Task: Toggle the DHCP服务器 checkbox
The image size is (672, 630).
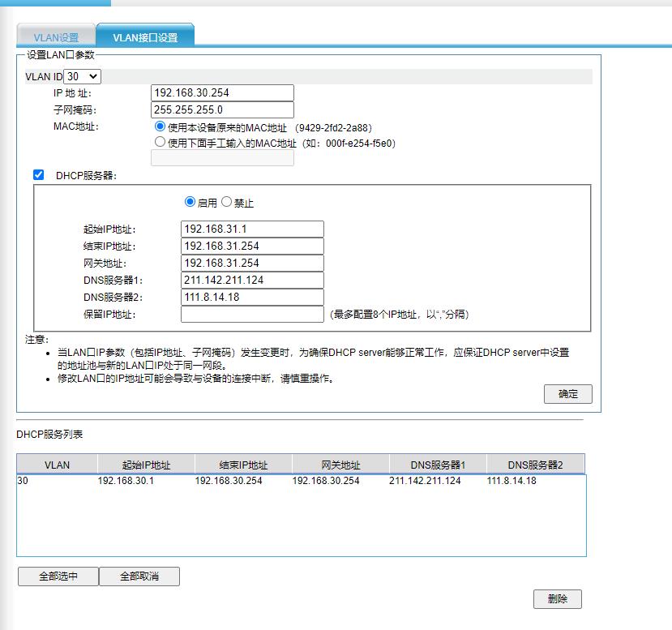Action: click(39, 175)
